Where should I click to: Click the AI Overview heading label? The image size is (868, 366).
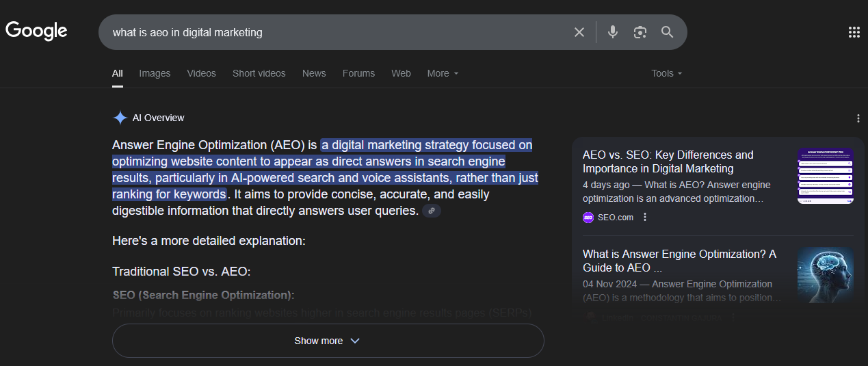[159, 118]
